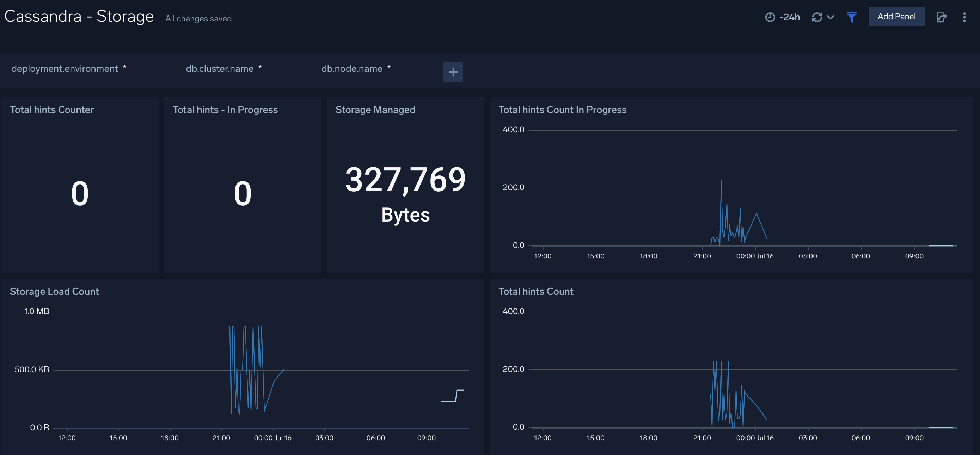Image resolution: width=980 pixels, height=455 pixels.
Task: Click the 0 value in Total hints - In Progress
Action: pyautogui.click(x=243, y=193)
